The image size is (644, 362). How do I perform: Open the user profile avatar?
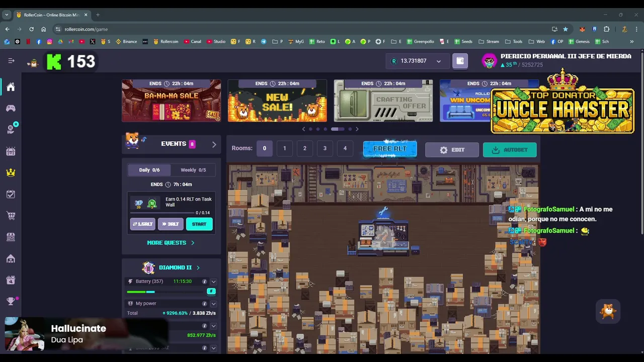coord(489,61)
